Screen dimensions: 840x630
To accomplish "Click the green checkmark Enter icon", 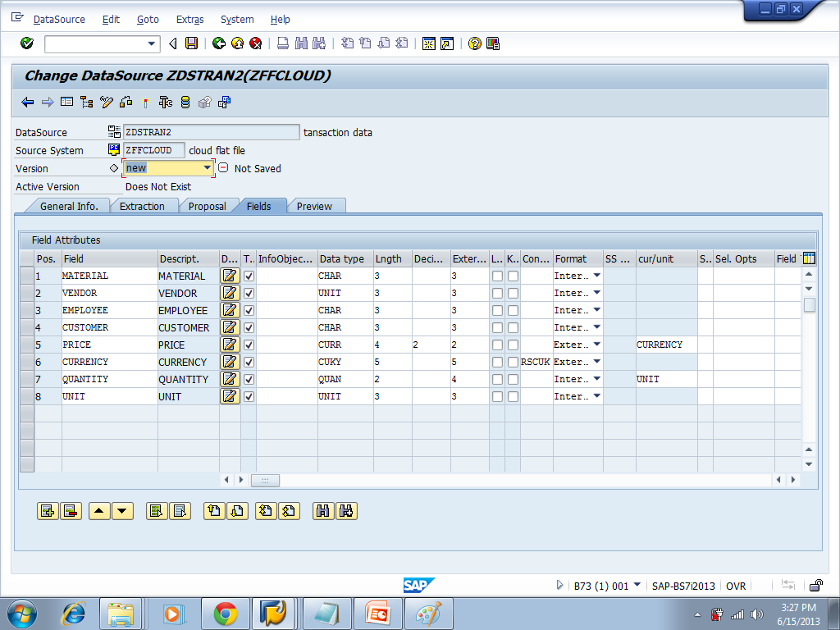I will coord(27,43).
